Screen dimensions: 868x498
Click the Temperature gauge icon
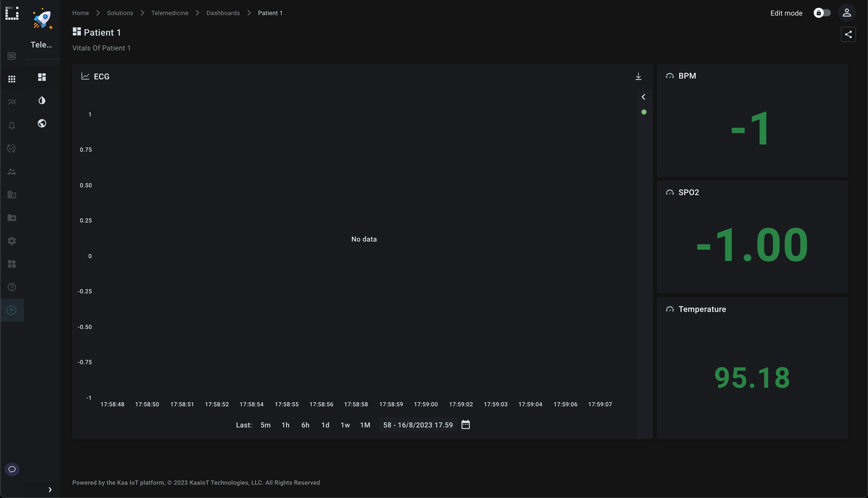click(x=670, y=309)
